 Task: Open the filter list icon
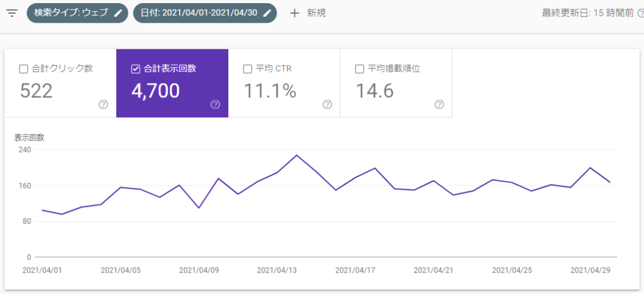[12, 13]
